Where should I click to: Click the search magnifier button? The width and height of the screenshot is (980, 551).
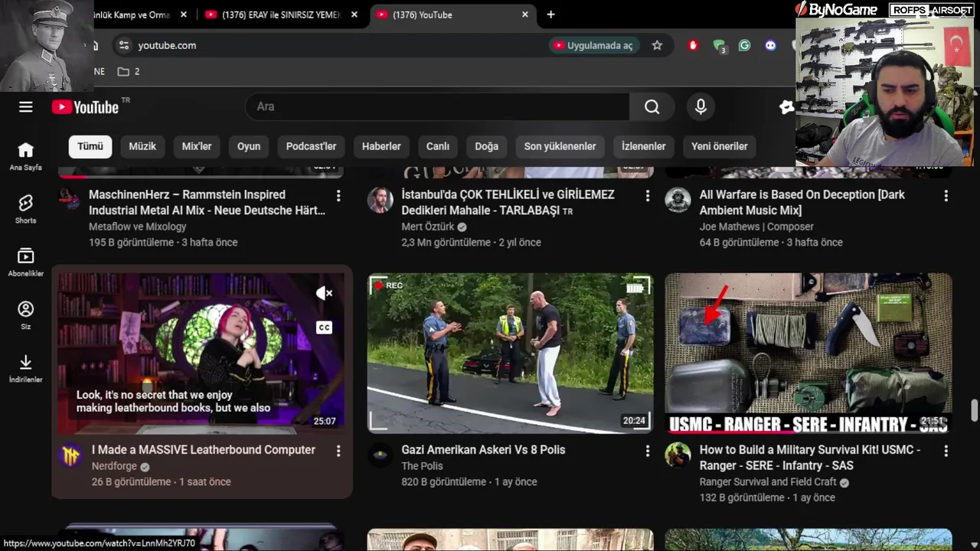pos(652,107)
